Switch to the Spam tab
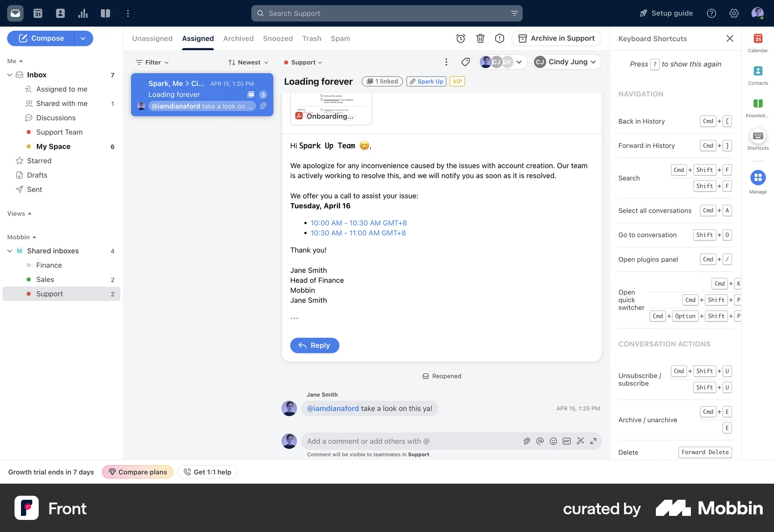 point(340,38)
